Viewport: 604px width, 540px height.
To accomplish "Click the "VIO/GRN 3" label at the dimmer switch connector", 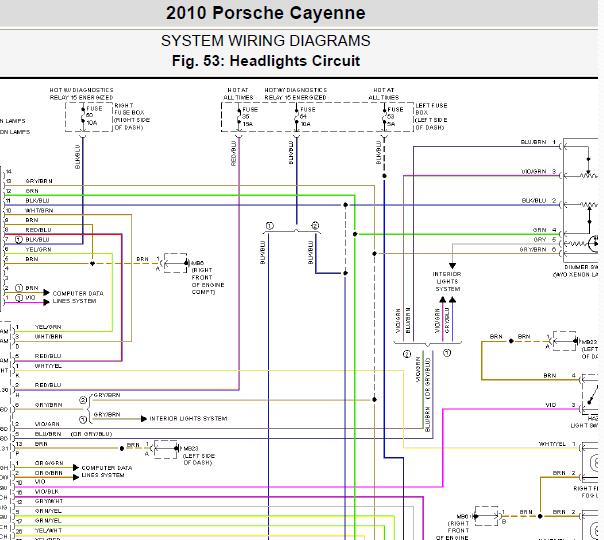I will (x=539, y=172).
